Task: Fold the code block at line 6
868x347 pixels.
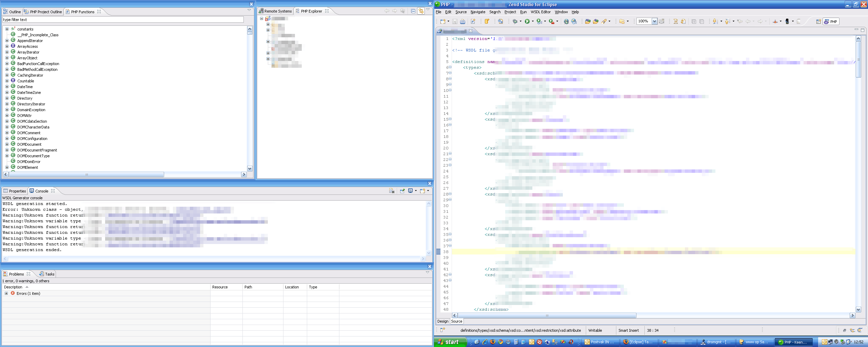Action: tap(450, 67)
